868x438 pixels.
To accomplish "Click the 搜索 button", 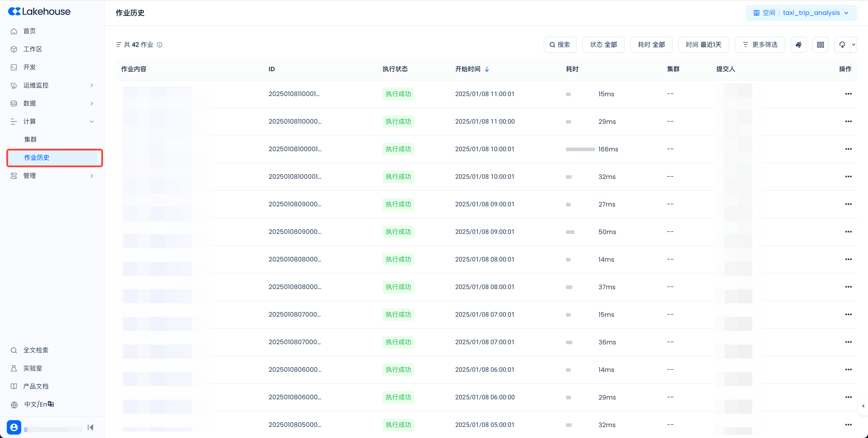I will tap(560, 45).
